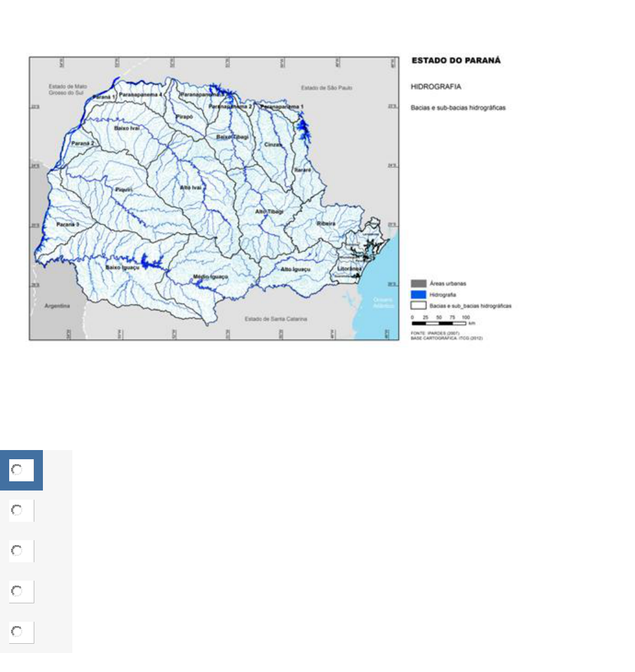Click the Litorânea basin label
635x672 pixels.
(x=349, y=269)
